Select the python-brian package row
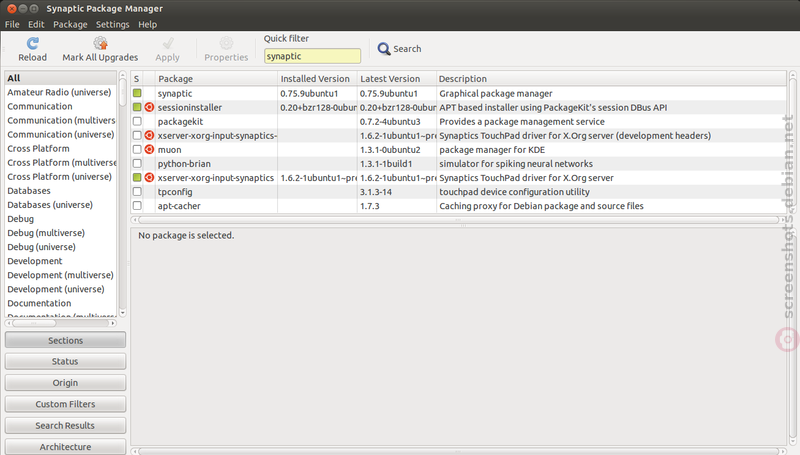Screen dimensions: 800x455 point(458,164)
